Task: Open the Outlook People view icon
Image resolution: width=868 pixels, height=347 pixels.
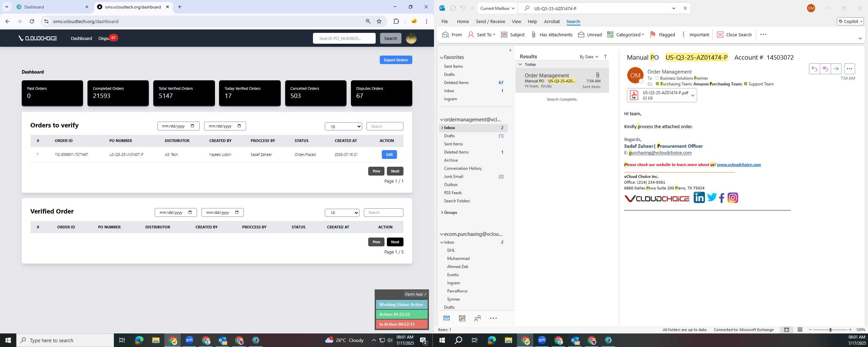Action: click(x=477, y=318)
